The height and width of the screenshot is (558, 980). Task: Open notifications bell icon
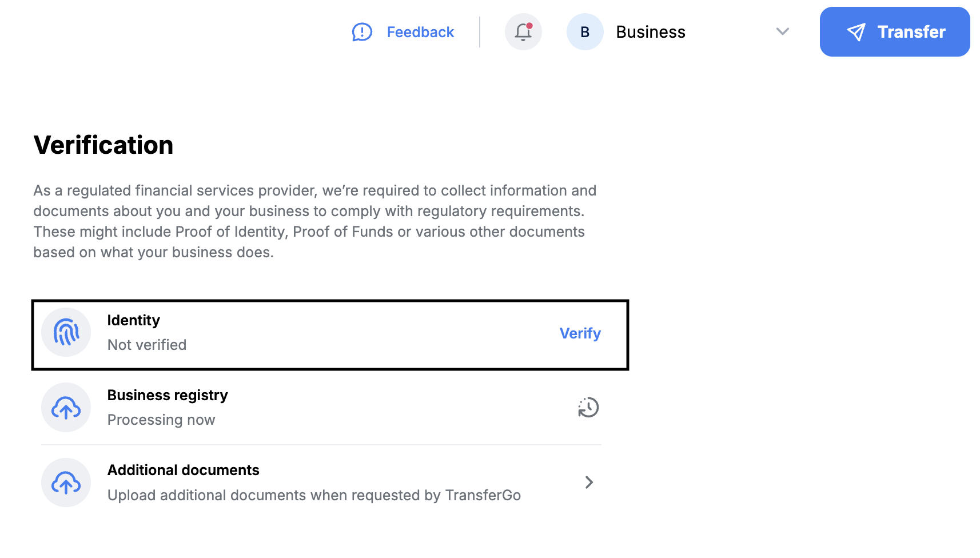(x=523, y=32)
